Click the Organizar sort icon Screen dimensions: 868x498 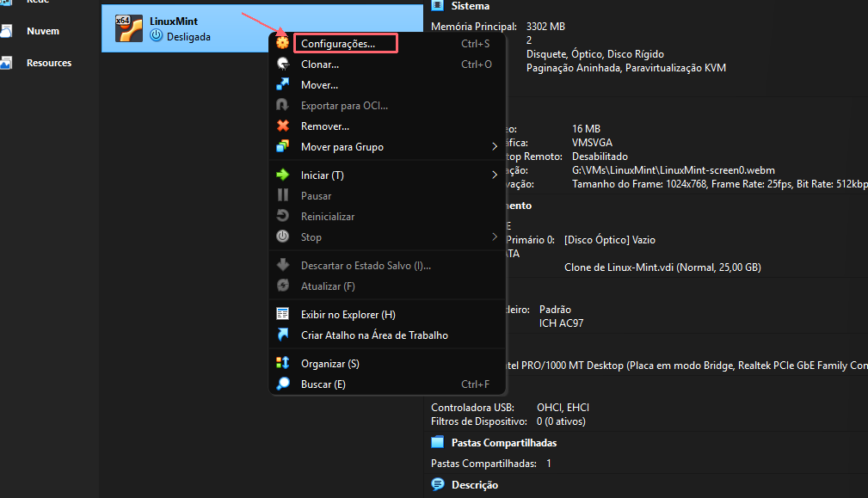(x=283, y=362)
